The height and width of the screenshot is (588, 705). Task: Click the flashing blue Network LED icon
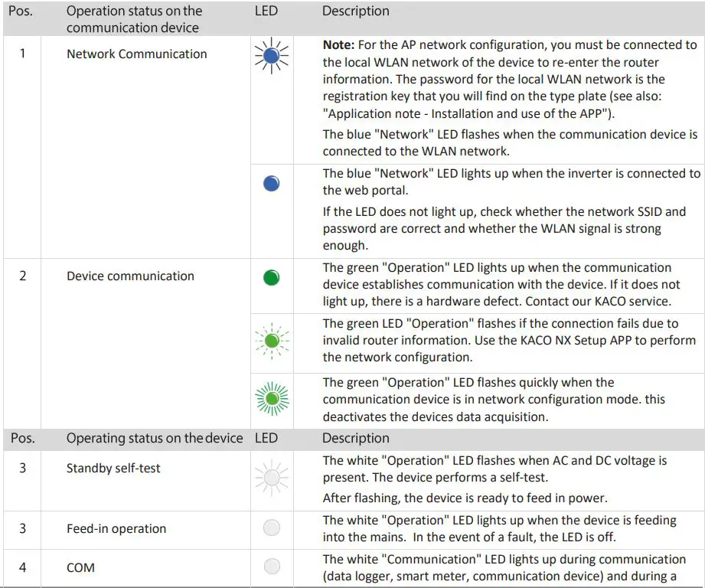pyautogui.click(x=271, y=58)
